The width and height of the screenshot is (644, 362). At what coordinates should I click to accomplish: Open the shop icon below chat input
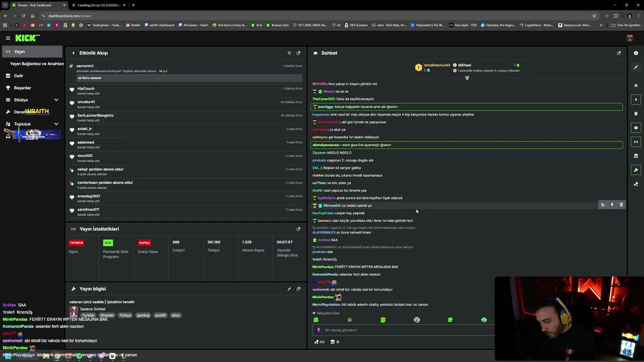point(332,342)
